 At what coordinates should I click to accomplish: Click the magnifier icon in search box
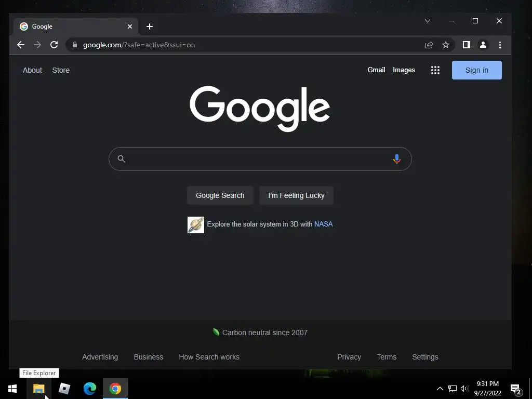click(122, 159)
